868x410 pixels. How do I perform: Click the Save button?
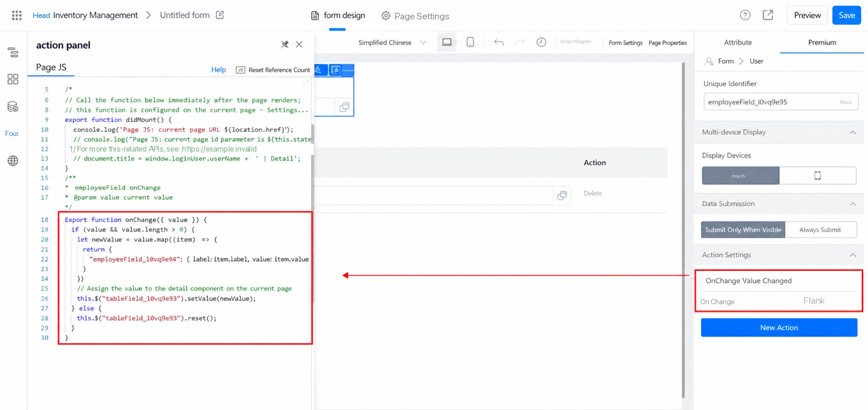846,16
